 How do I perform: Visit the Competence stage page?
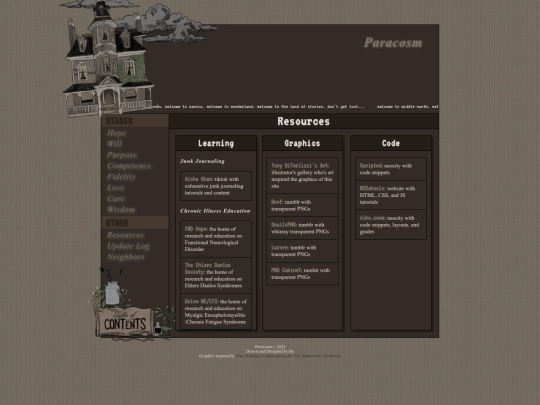(129, 166)
